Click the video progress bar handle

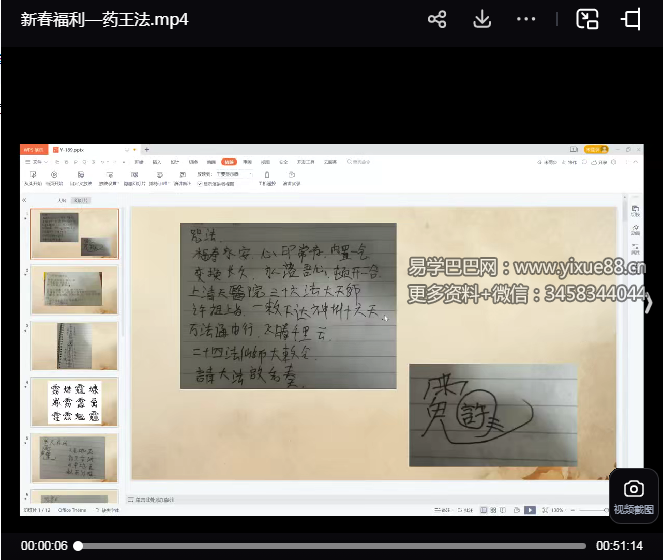click(x=78, y=546)
